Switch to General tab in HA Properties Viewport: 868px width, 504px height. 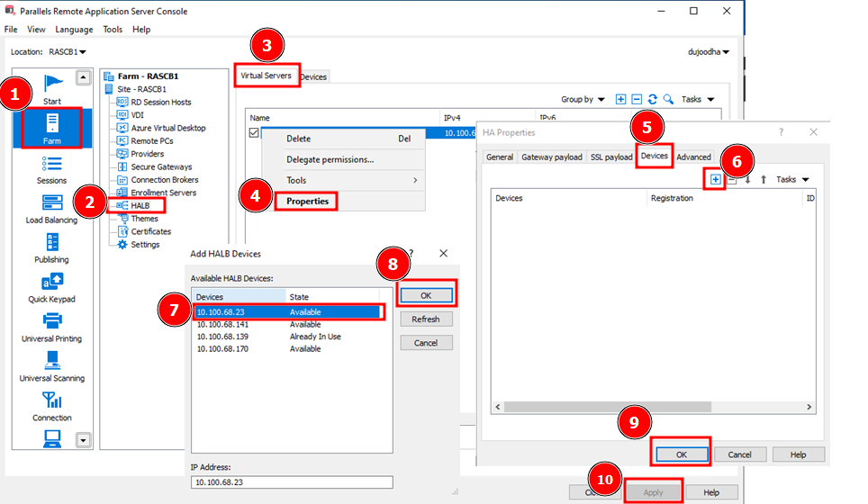pos(500,157)
